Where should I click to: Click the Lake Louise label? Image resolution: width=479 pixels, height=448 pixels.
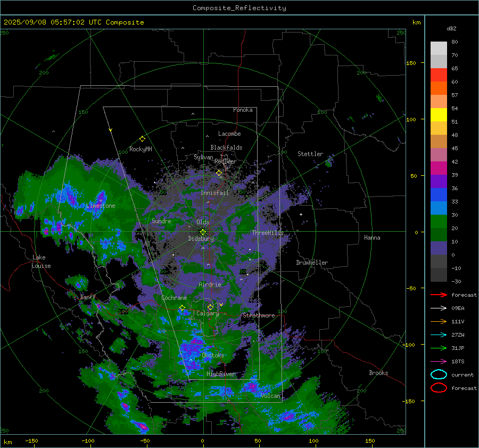point(41,262)
